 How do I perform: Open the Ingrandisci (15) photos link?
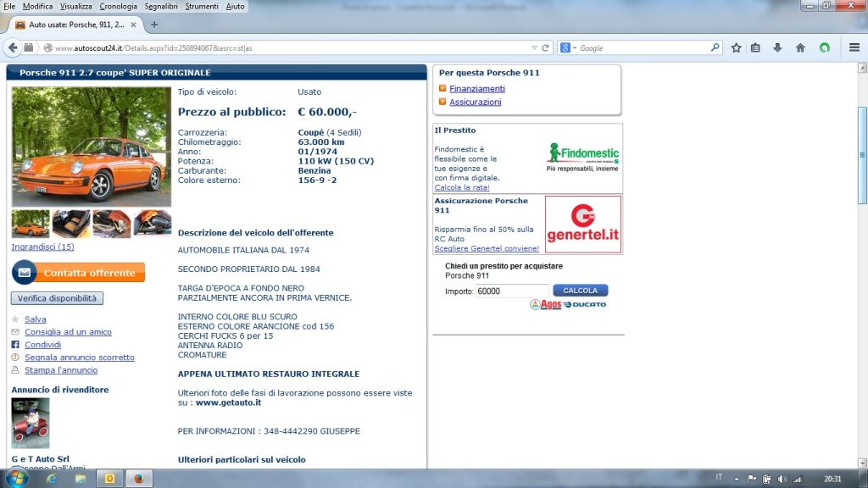(x=42, y=247)
